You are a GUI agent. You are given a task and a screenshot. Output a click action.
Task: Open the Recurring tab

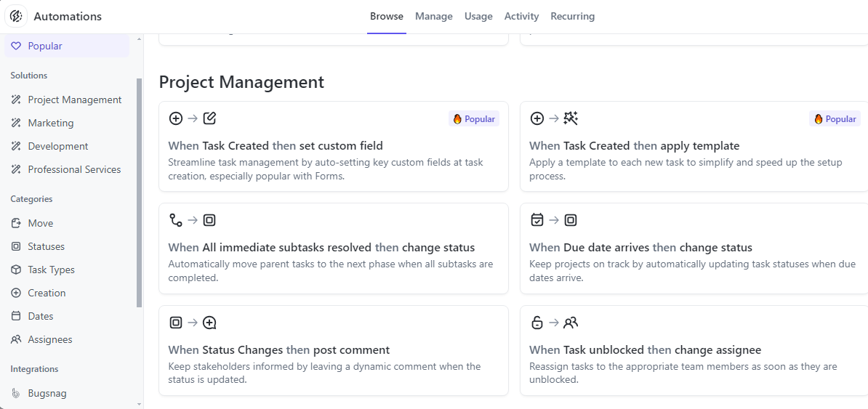[x=572, y=16]
